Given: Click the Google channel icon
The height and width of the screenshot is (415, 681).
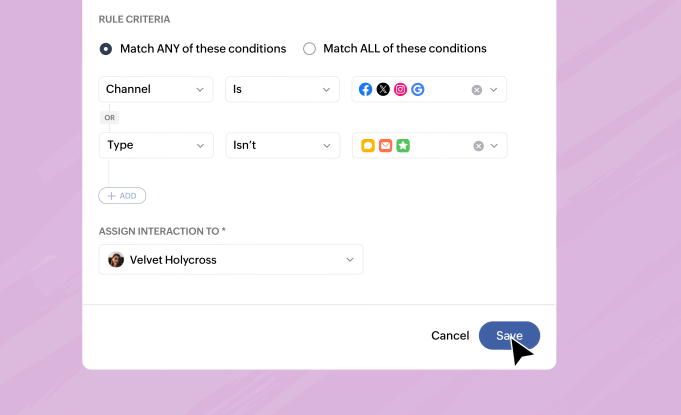Looking at the screenshot, I should pyautogui.click(x=418, y=89).
